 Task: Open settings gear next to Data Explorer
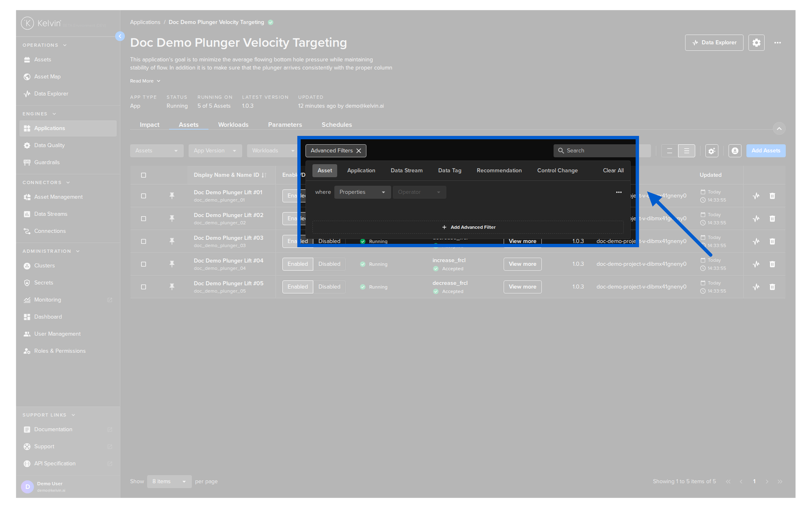coord(756,43)
